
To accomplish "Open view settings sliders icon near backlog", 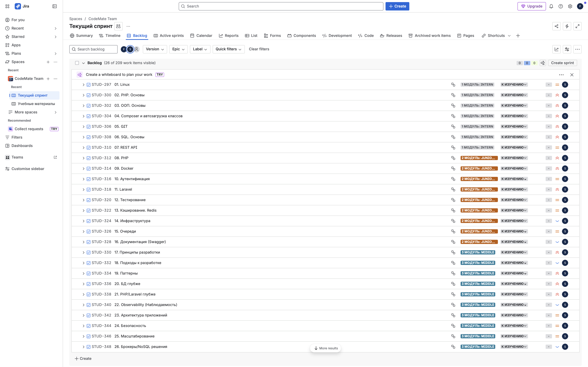I will tap(567, 49).
